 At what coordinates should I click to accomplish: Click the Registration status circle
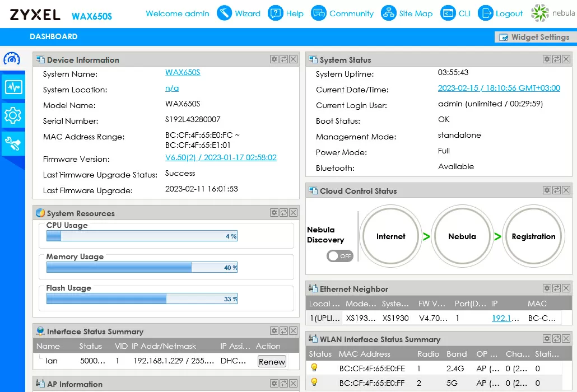click(x=533, y=236)
